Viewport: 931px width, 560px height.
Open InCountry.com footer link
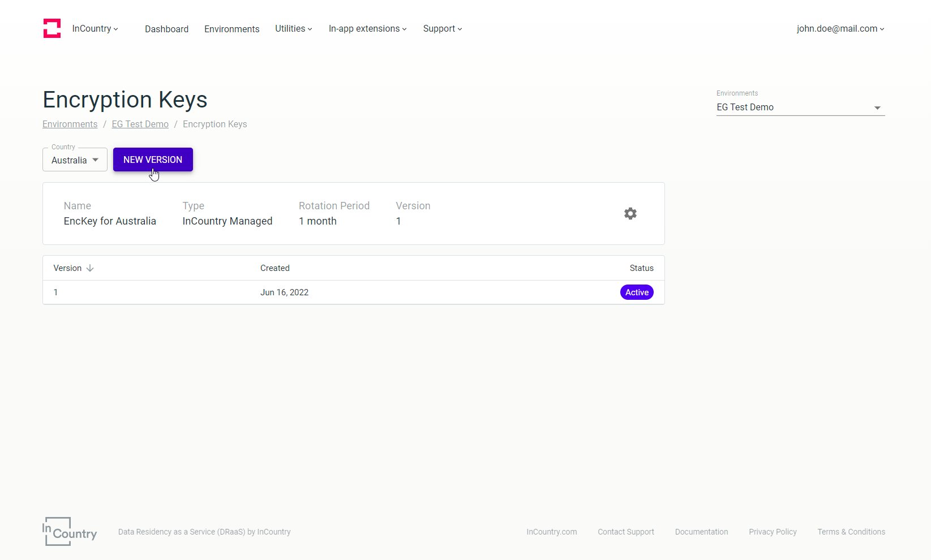(x=552, y=532)
